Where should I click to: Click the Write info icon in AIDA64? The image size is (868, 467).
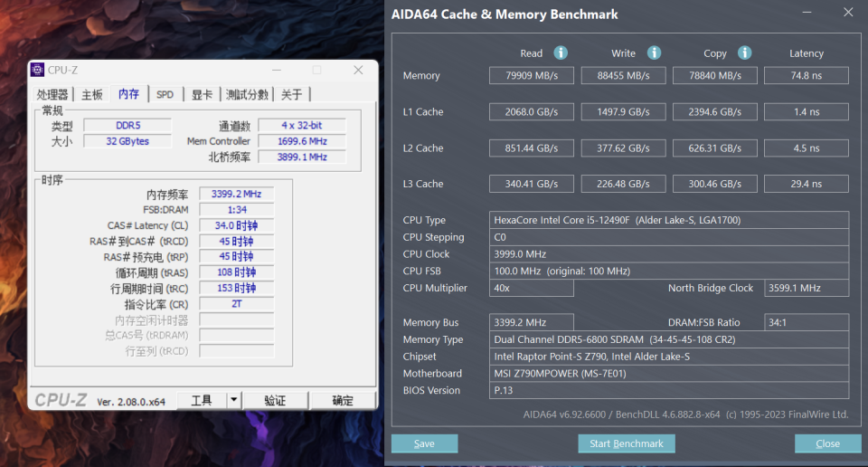point(654,52)
